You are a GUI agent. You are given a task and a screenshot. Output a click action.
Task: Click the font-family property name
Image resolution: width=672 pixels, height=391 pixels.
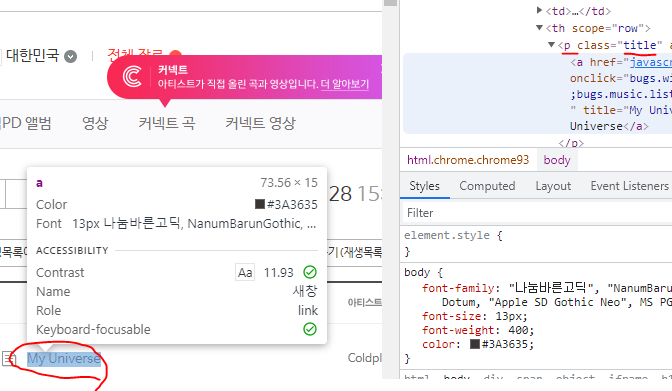click(458, 288)
